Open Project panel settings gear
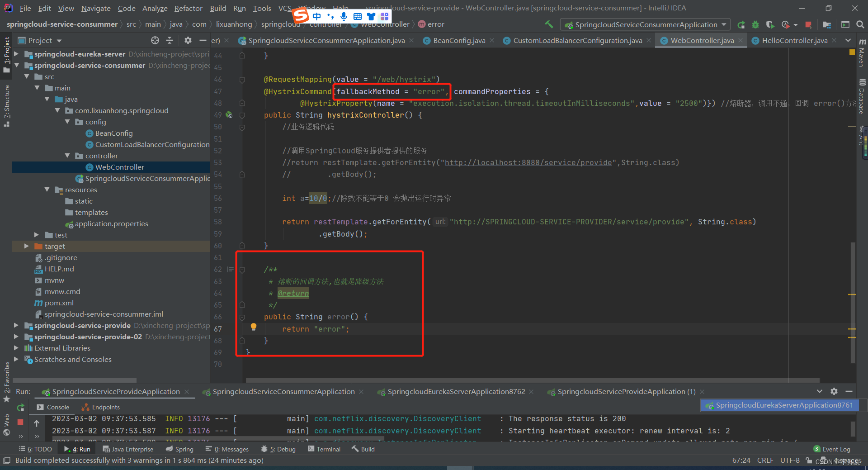Screen dimensions: 868x470 (188, 40)
